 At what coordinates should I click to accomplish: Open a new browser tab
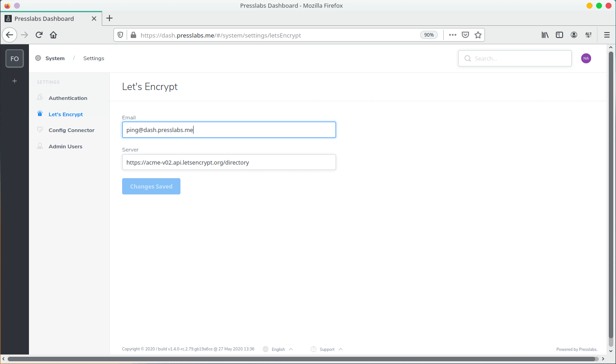[x=109, y=19]
